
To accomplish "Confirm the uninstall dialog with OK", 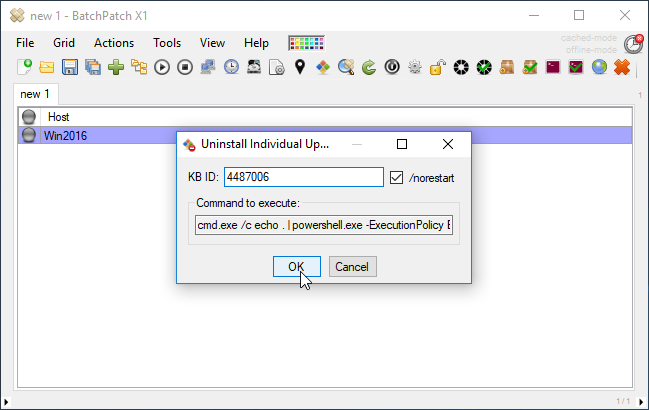I will [x=296, y=266].
